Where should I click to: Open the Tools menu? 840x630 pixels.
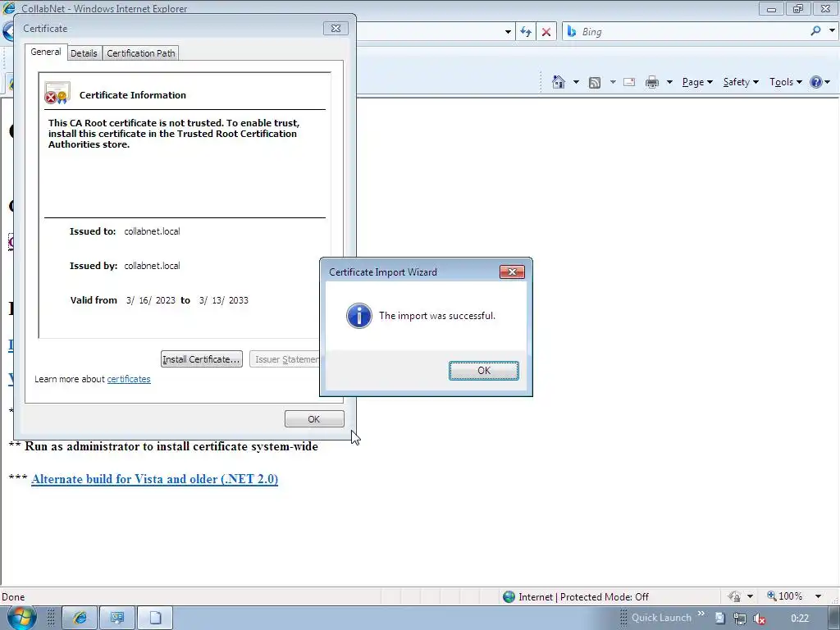[785, 82]
